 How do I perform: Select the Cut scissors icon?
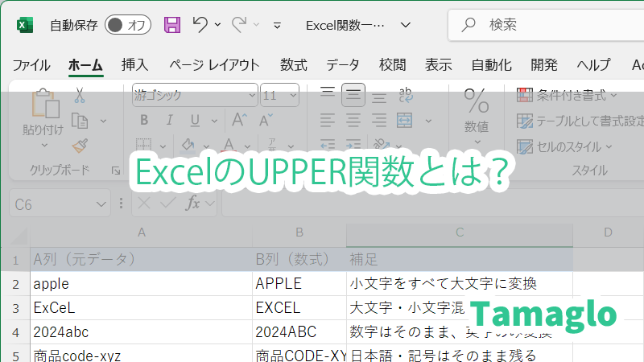point(79,95)
